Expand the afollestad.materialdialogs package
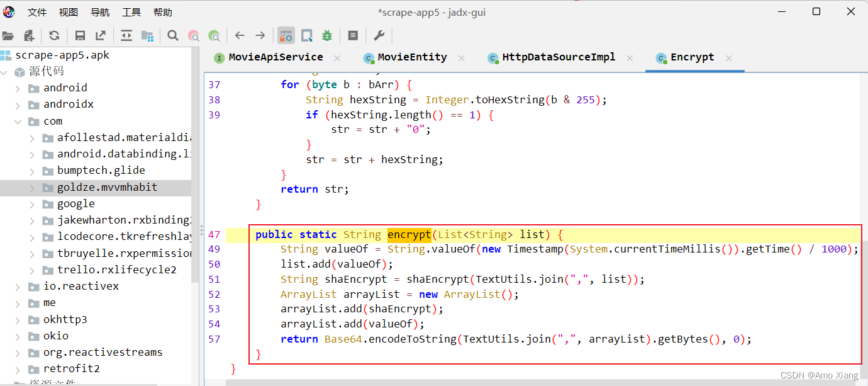 point(31,138)
